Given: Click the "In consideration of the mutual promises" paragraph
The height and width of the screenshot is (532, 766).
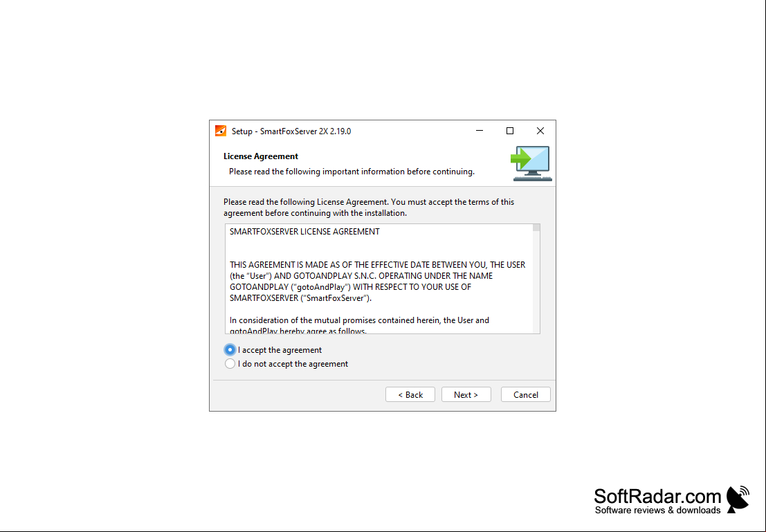Looking at the screenshot, I should point(359,325).
